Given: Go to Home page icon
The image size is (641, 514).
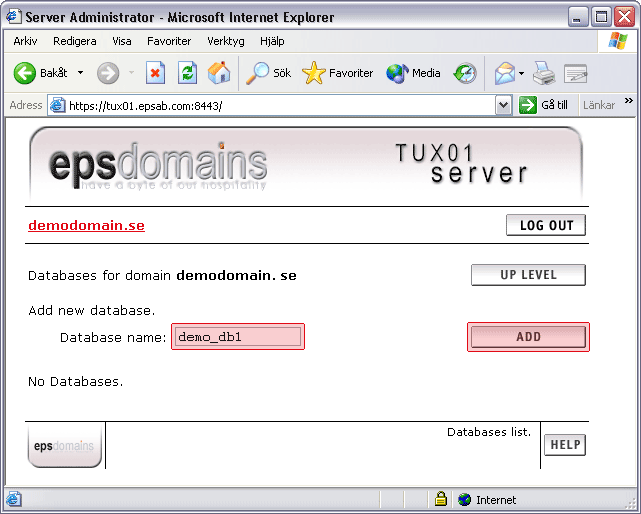Looking at the screenshot, I should click(219, 73).
